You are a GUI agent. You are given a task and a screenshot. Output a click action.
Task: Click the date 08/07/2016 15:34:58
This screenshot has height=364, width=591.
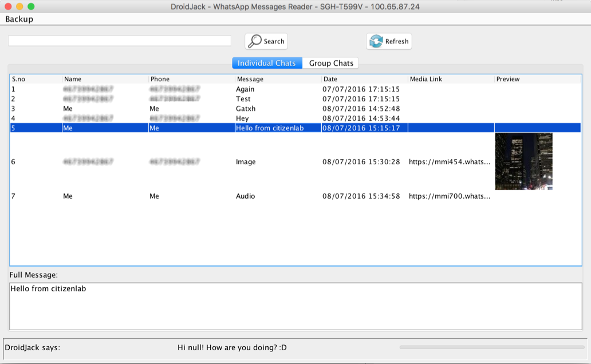[361, 196]
